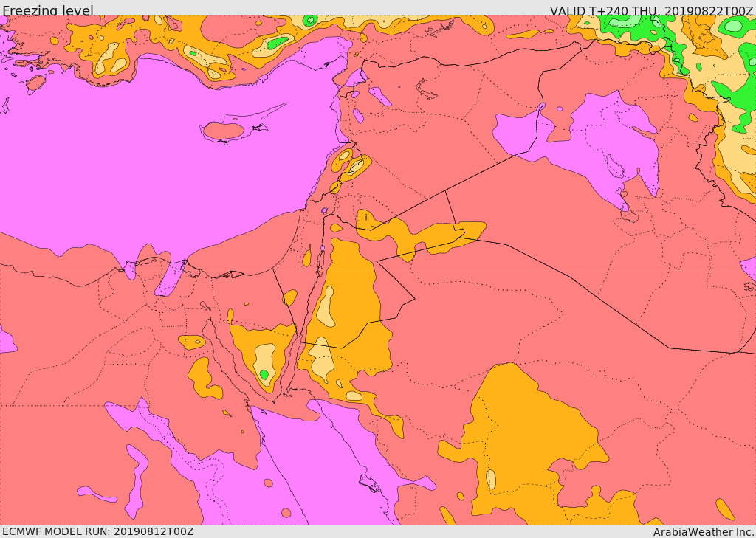
Task: Click 'ECMWF MODEL RUN: 20190812T00Z' text
Action: [x=98, y=531]
